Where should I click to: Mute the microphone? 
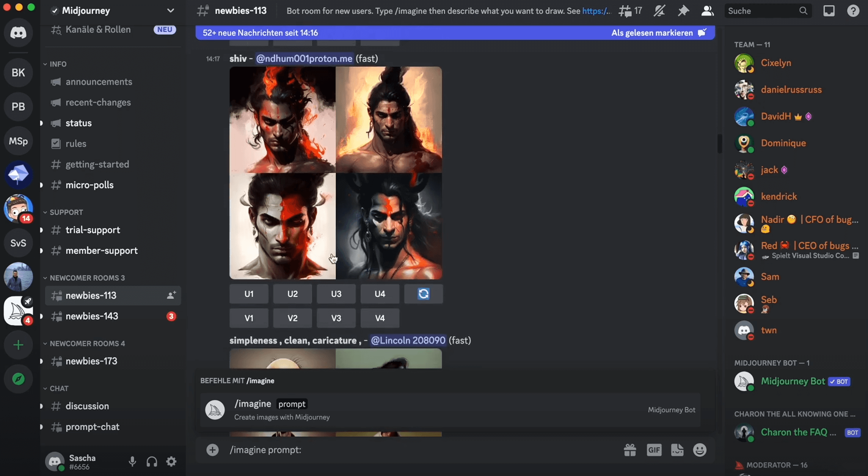132,462
